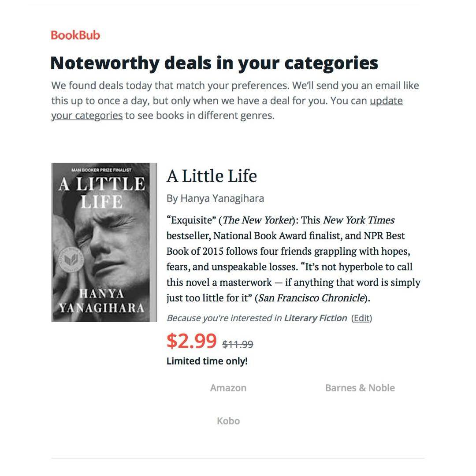Click The New Yorker in the description

[257, 220]
